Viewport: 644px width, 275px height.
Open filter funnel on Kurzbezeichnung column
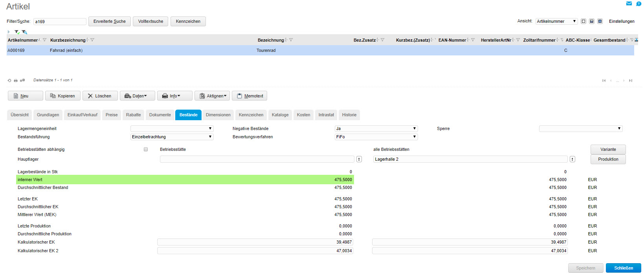coord(92,40)
